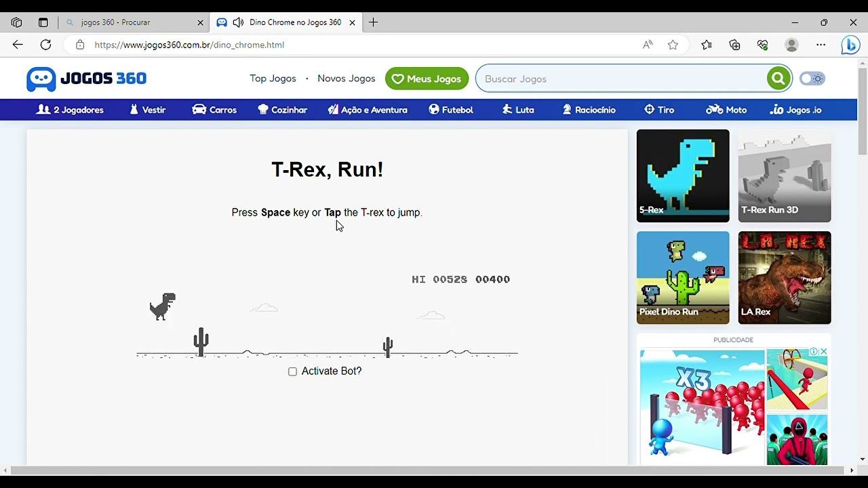Open the T-Rex Run 3D game thumbnail
868x488 pixels.
(x=785, y=176)
